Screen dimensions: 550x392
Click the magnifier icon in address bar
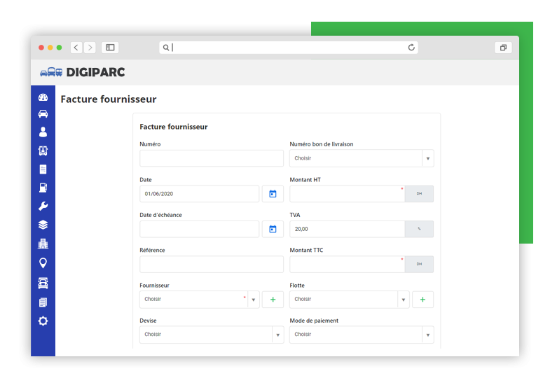pos(166,48)
